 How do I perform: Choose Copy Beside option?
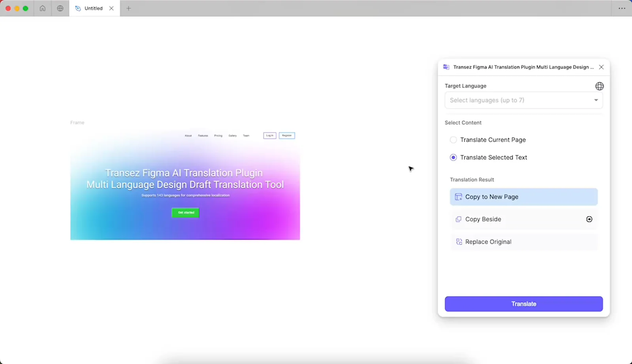524,219
